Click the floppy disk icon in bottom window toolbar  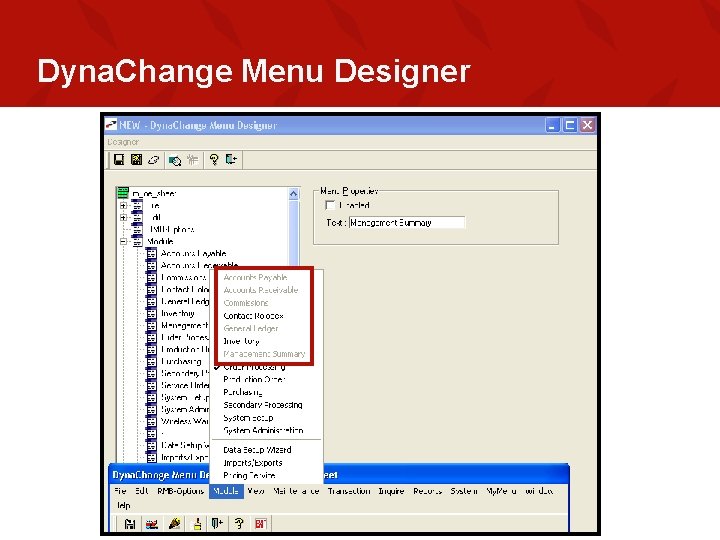pos(130,523)
